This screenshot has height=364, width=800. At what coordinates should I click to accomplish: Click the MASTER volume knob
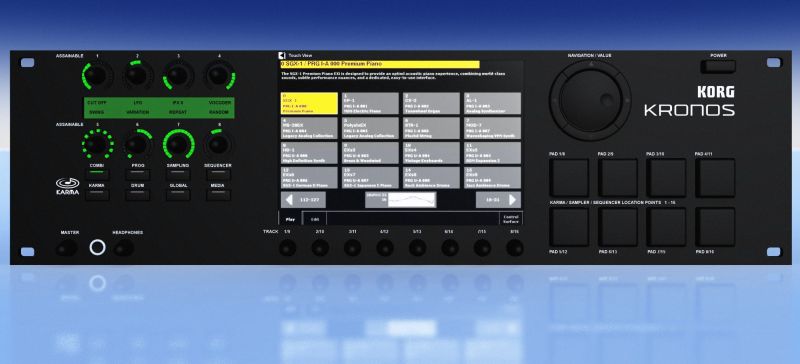tap(66, 248)
